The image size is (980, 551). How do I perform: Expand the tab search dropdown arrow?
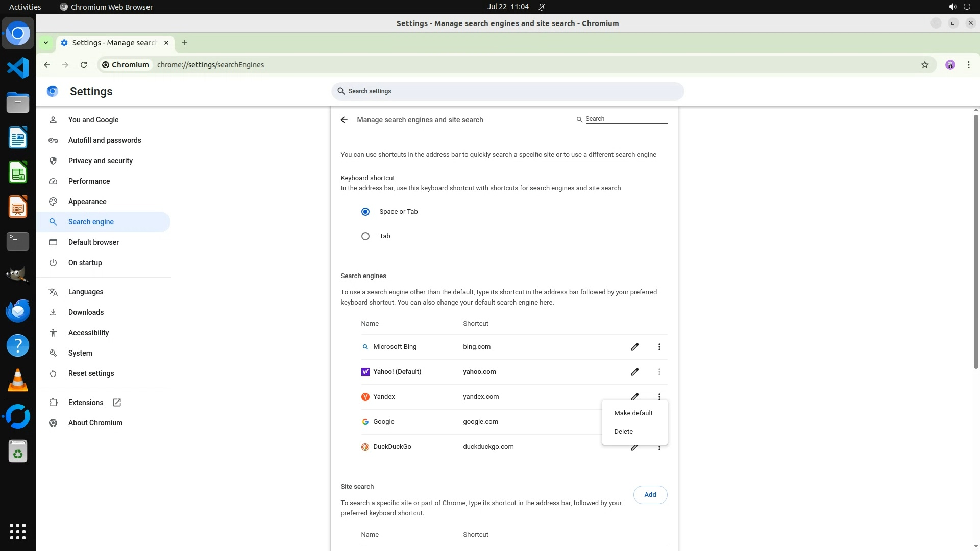[x=46, y=43]
